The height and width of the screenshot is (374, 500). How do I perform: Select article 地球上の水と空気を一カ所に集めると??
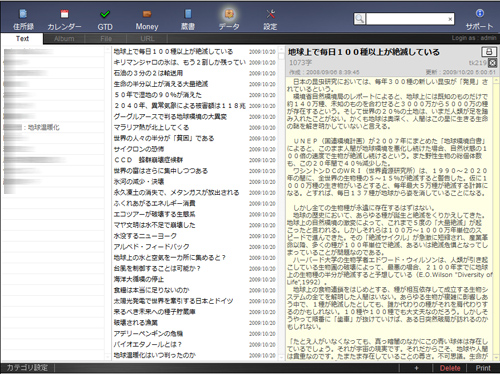[x=195, y=258]
